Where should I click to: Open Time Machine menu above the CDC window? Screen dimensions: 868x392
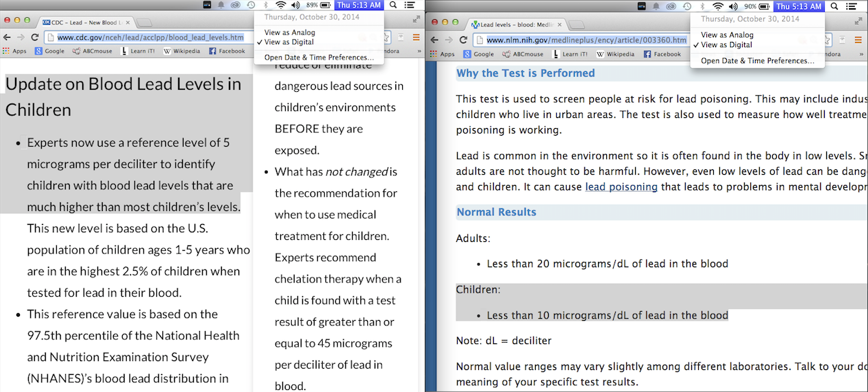[251, 5]
